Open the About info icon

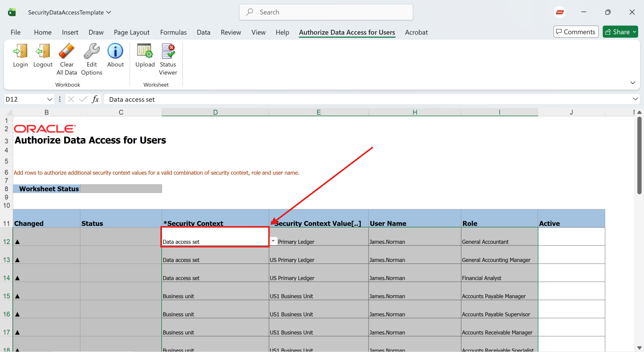point(115,51)
